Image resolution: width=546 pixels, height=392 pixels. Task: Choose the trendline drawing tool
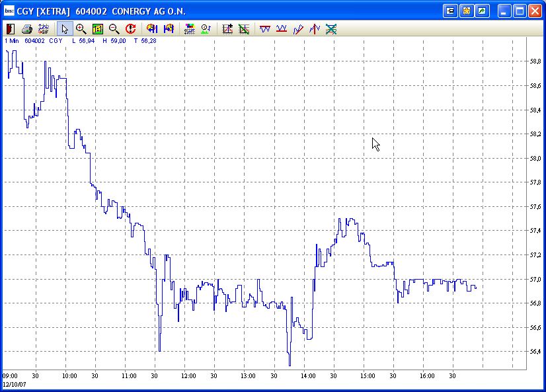[x=299, y=28]
